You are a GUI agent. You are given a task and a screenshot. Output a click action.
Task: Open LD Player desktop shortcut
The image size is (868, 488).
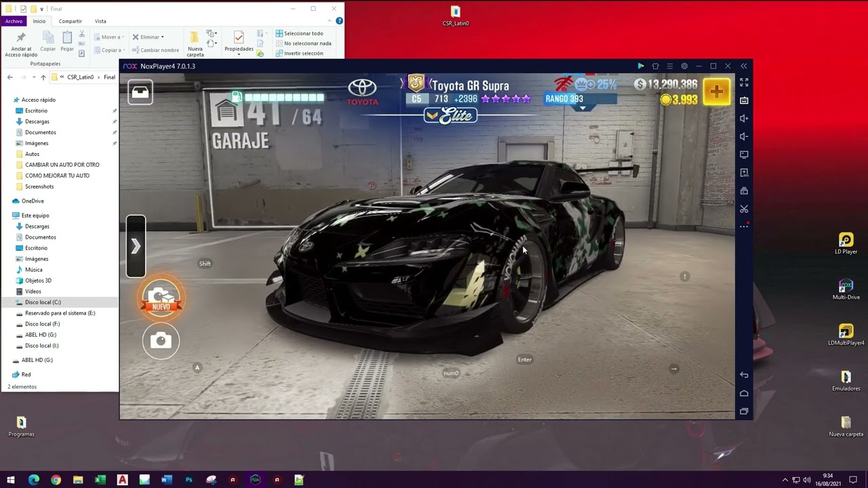click(846, 243)
